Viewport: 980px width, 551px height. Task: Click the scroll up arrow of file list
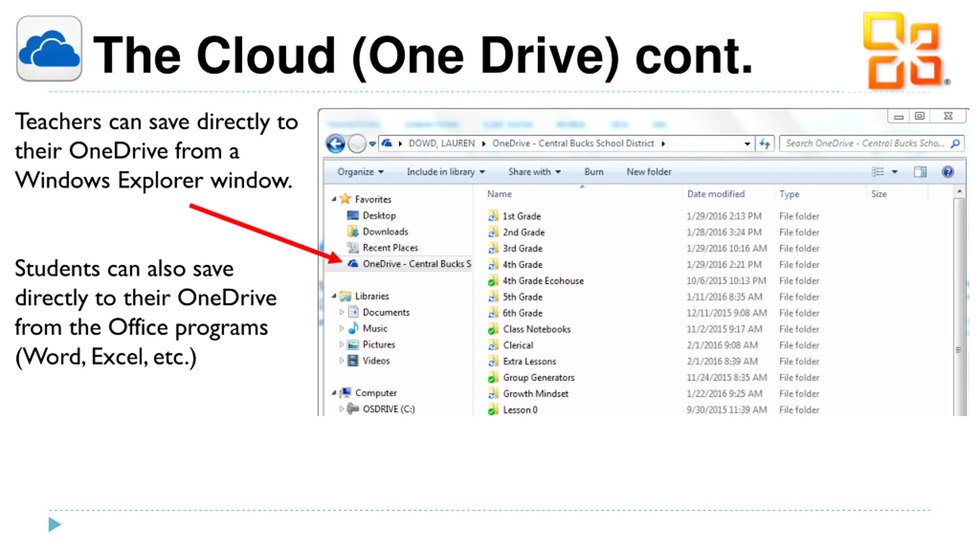click(x=959, y=191)
